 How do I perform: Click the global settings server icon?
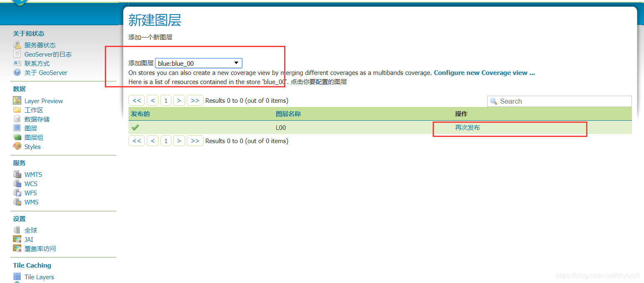click(x=17, y=230)
